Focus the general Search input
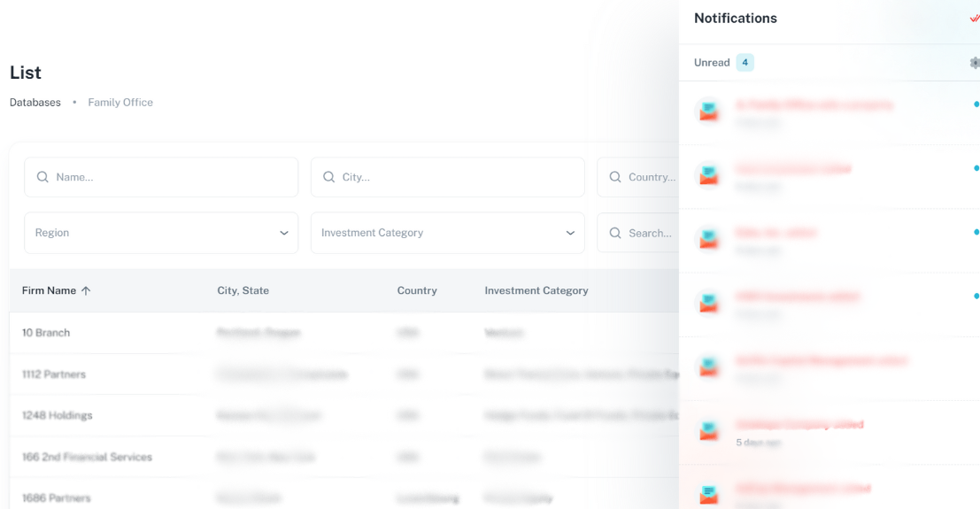The height and width of the screenshot is (509, 980). tap(637, 233)
